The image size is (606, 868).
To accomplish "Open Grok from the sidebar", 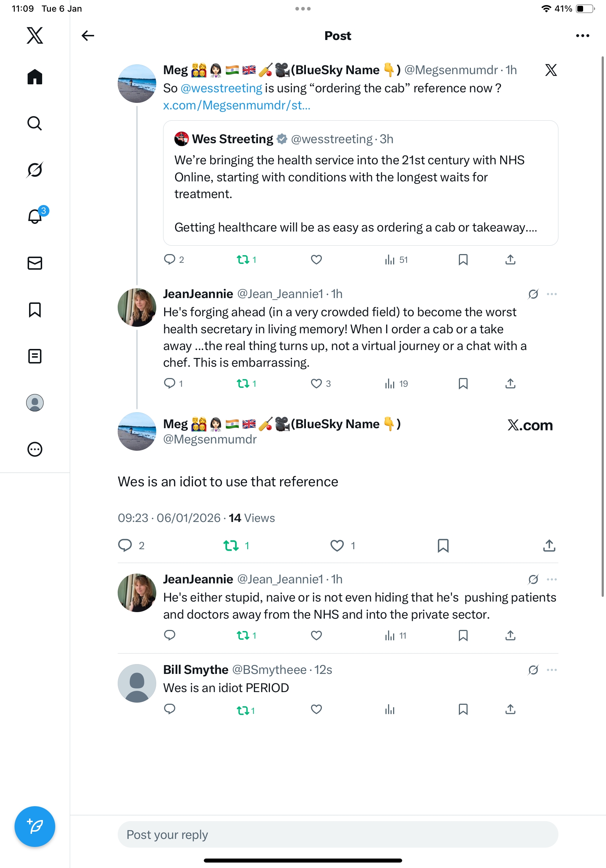I will (35, 170).
